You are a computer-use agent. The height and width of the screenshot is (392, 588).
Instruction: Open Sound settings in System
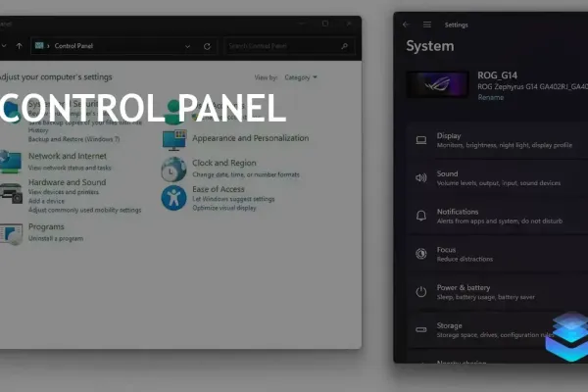tap(498, 178)
